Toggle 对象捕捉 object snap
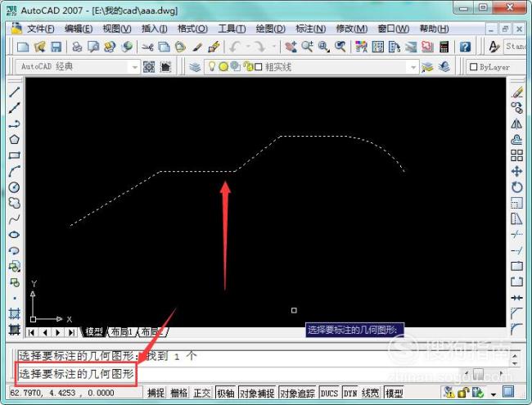This screenshot has width=532, height=405. pyautogui.click(x=257, y=393)
